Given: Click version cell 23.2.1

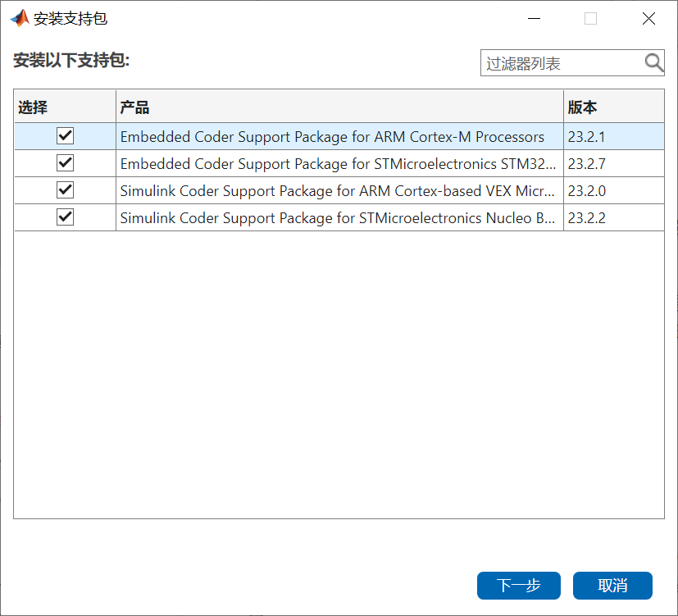Looking at the screenshot, I should point(613,137).
